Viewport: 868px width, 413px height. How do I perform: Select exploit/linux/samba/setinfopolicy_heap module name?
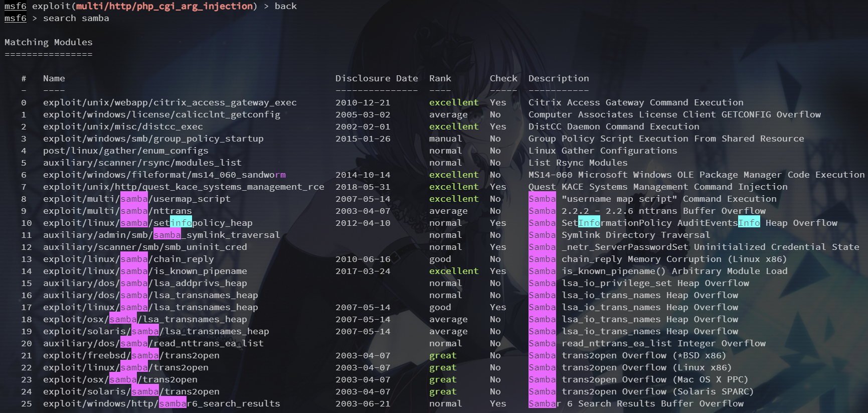[148, 223]
